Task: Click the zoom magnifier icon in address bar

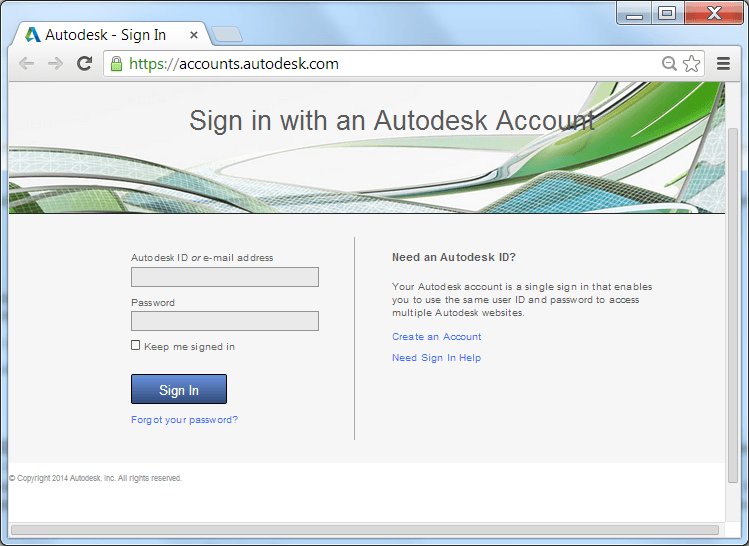Action: [x=669, y=63]
